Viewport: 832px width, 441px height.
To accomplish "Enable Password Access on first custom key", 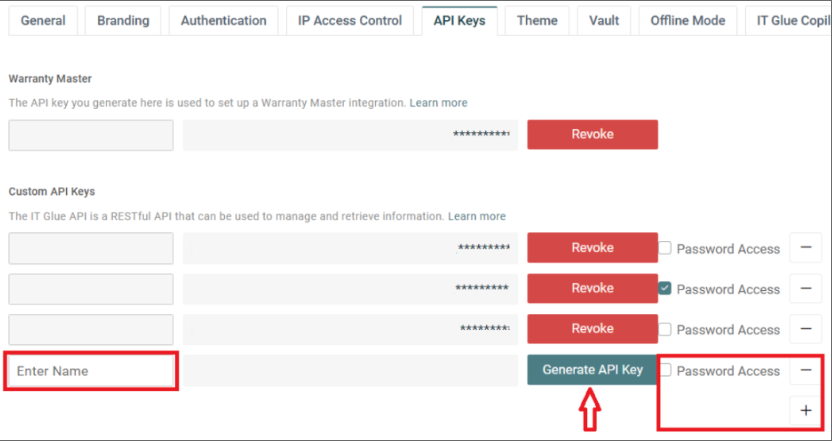I will coord(665,248).
